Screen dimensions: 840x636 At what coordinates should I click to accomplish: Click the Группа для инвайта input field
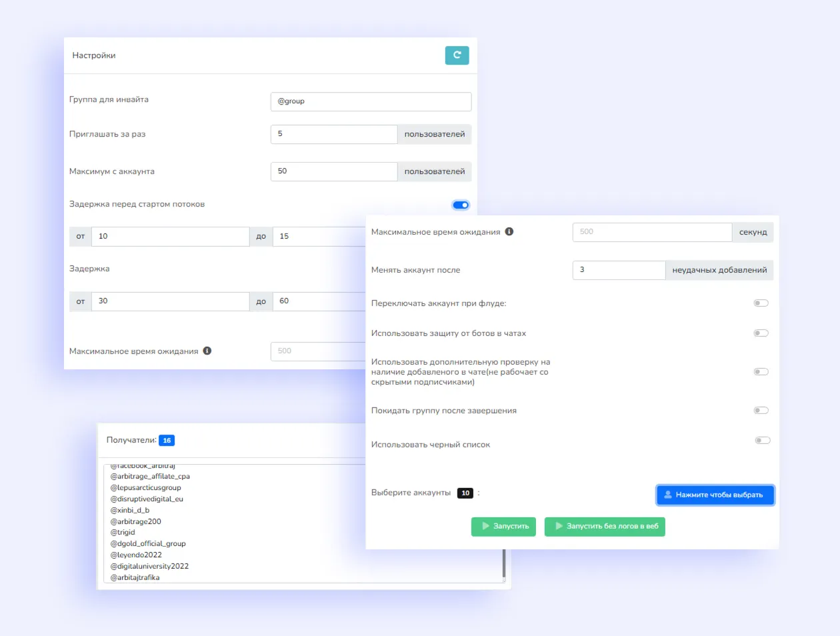[x=371, y=101]
